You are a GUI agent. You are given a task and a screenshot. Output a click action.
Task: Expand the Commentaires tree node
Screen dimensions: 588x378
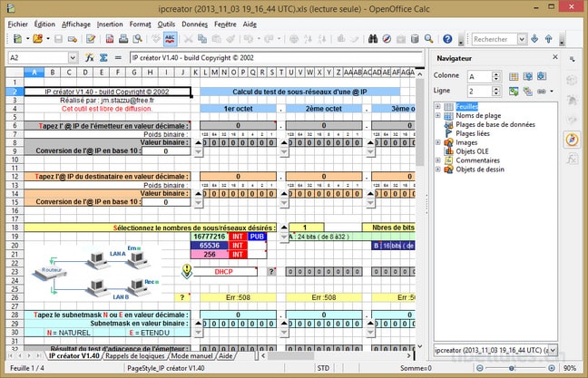click(437, 160)
